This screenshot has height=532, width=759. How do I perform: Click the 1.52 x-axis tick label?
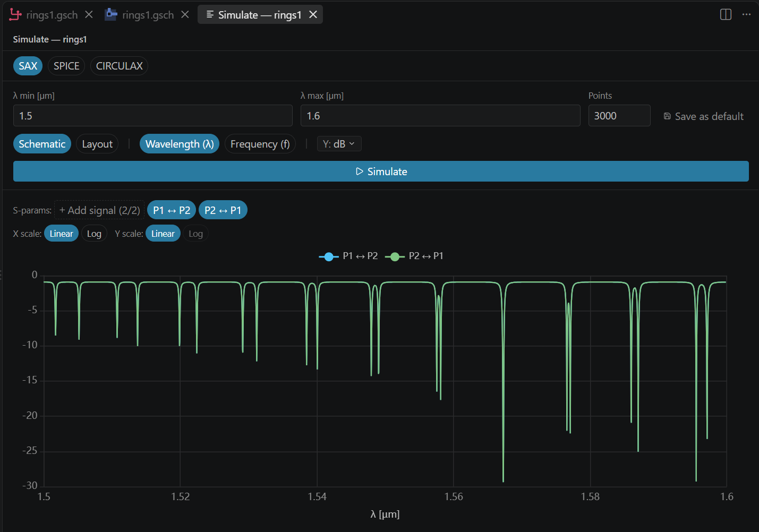click(x=181, y=496)
